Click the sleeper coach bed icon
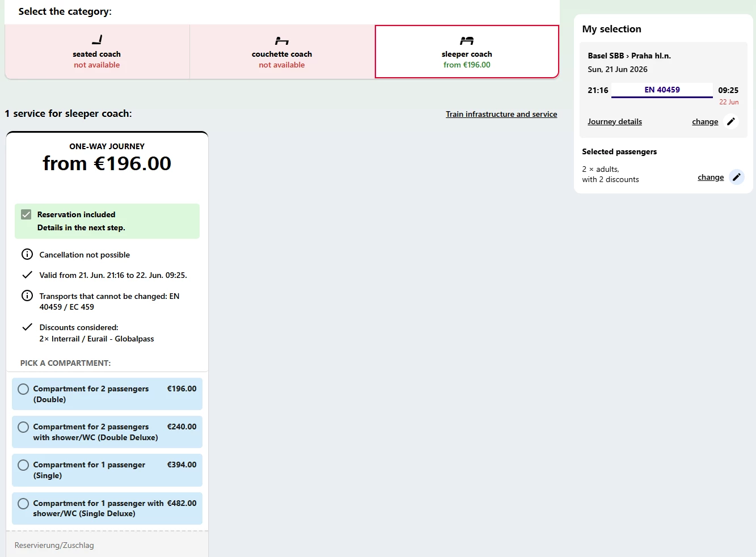The width and height of the screenshot is (756, 557). point(467,40)
